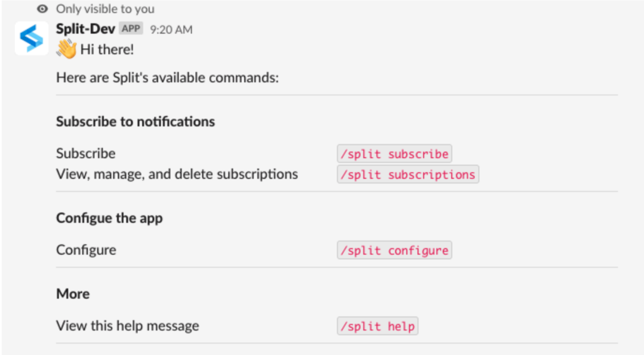The image size is (644, 355).
Task: Open the Split-Dev sender name
Action: 85,29
